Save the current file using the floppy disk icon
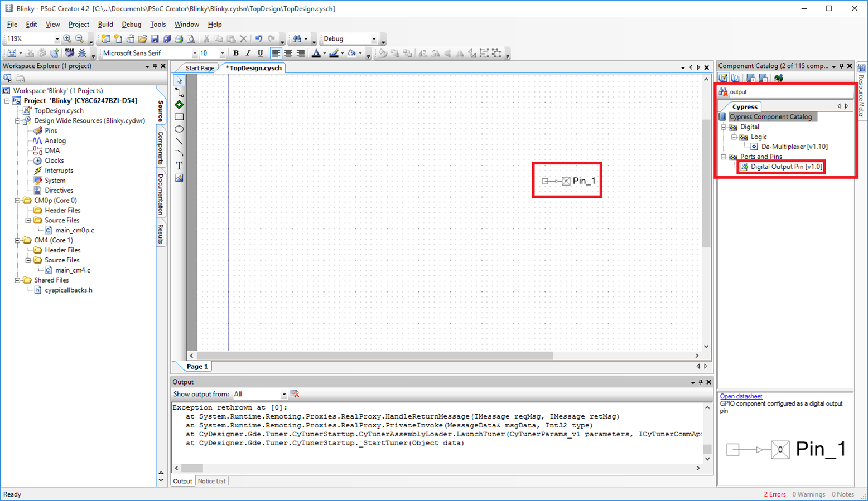This screenshot has width=868, height=501. point(155,39)
